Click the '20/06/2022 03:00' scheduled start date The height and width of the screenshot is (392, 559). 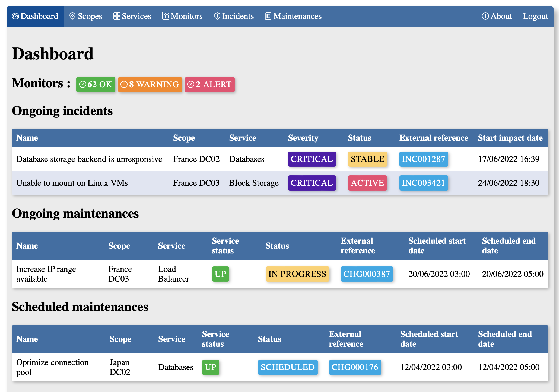(439, 274)
